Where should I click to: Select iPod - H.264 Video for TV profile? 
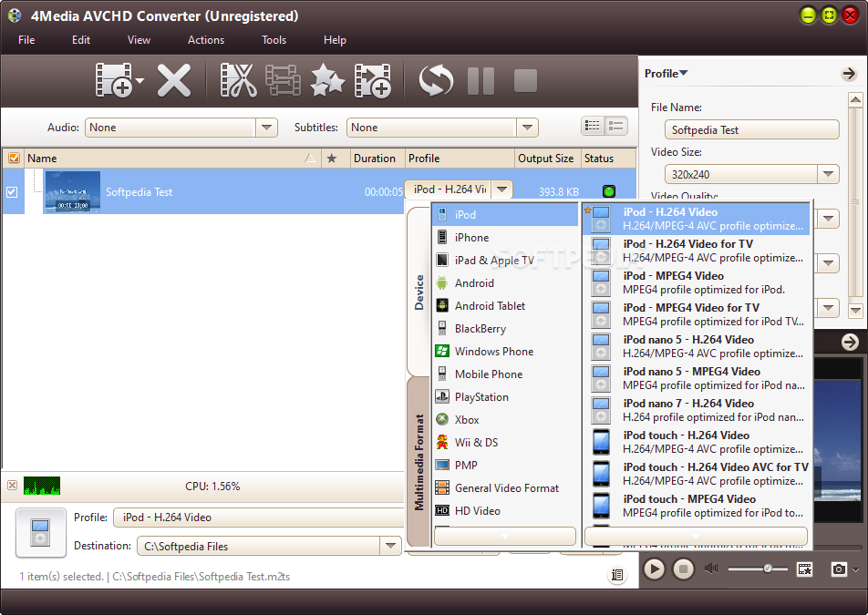tap(697, 251)
